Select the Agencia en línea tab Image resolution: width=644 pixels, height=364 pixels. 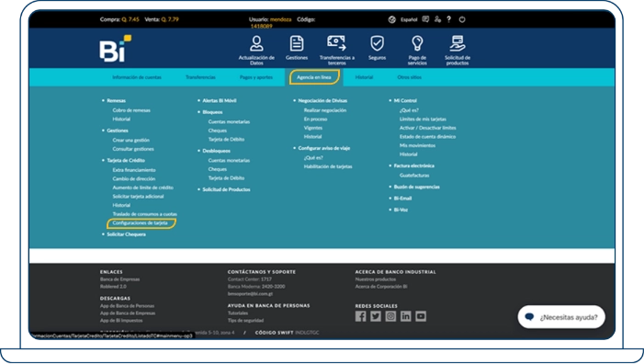point(314,77)
